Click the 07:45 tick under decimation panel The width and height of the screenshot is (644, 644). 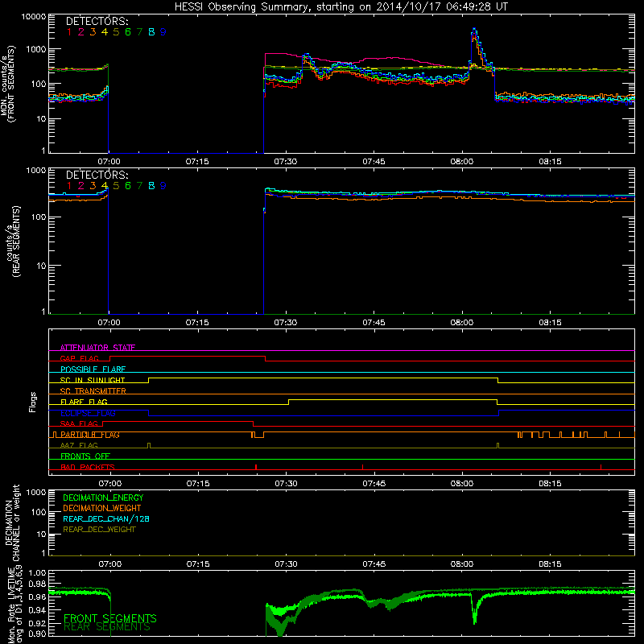click(374, 564)
